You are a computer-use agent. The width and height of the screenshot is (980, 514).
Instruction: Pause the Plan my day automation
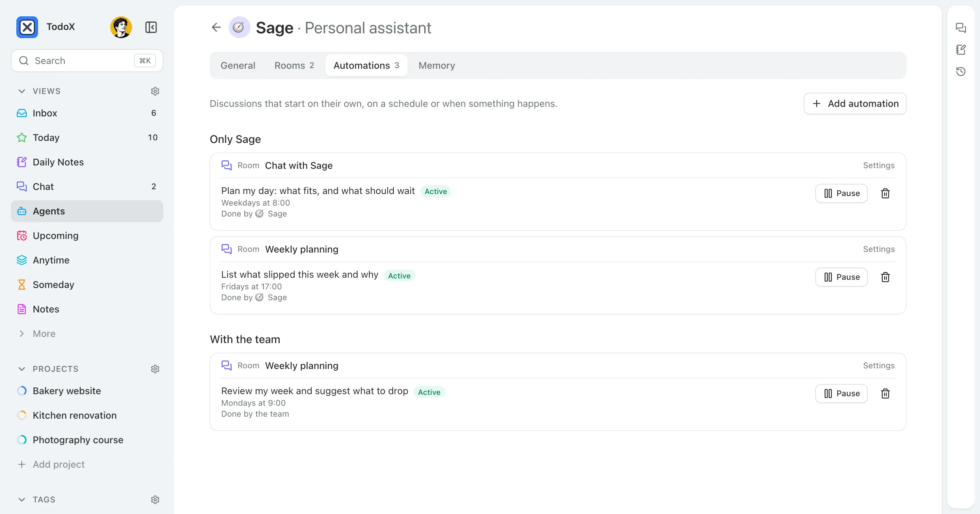coord(841,193)
